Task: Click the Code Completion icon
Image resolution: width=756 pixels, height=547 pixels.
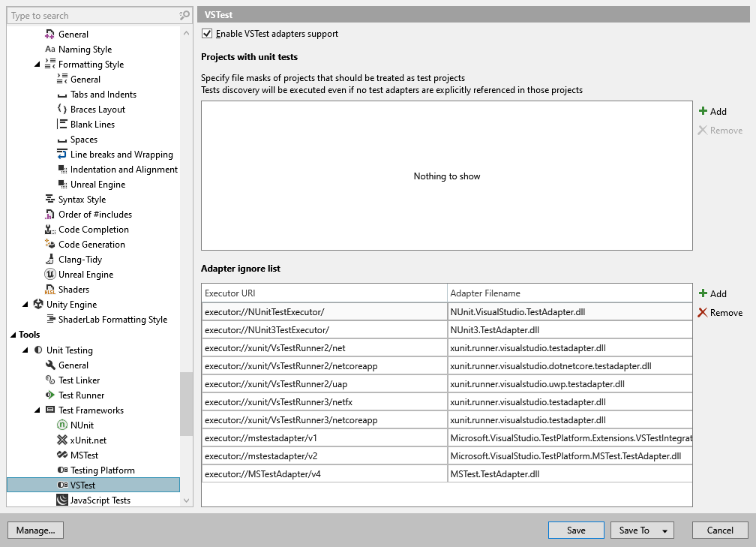Action: (x=50, y=230)
